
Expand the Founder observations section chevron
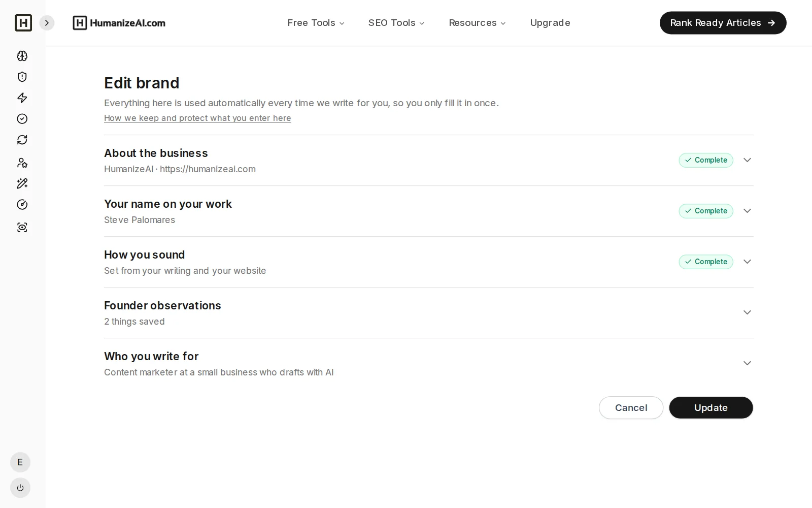(747, 312)
